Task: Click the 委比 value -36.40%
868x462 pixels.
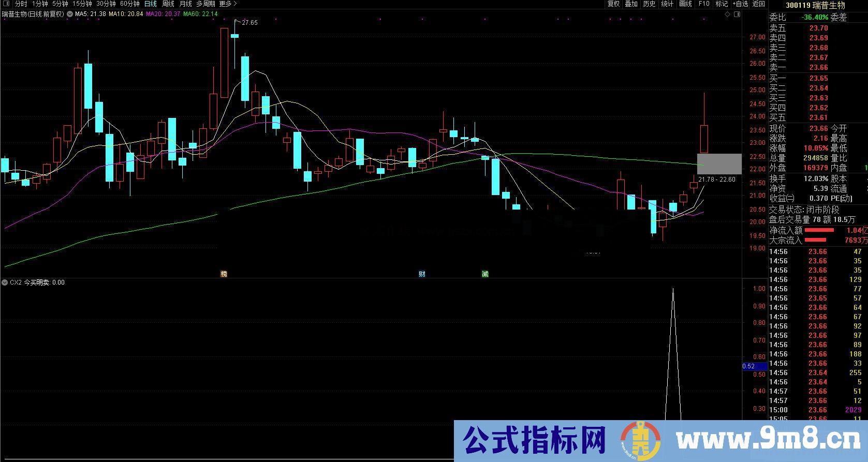Action: (x=815, y=17)
